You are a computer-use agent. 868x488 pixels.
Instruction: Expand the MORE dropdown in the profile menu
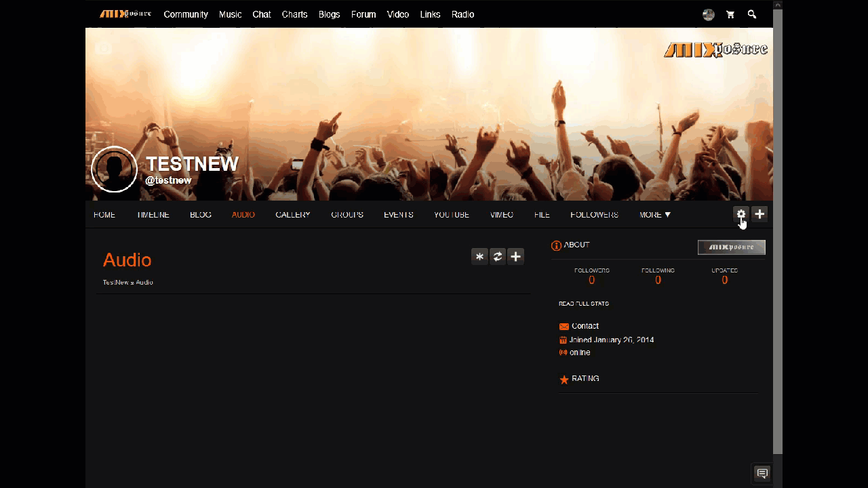coord(654,215)
